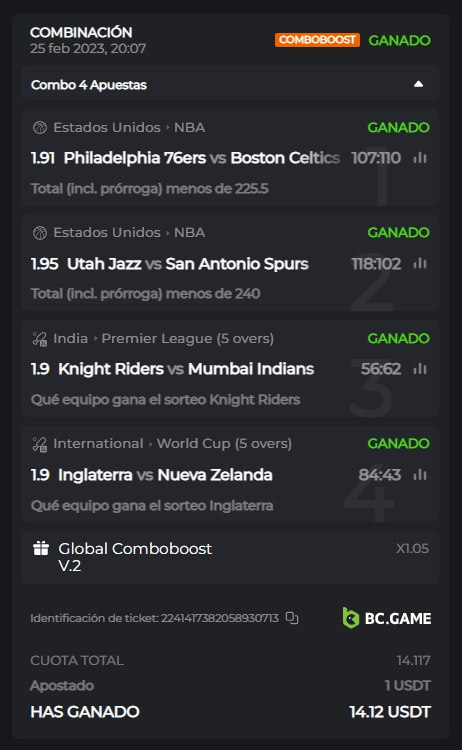Open Utah Jazz vs San Antonio Spurs match
The image size is (462, 750).
(187, 264)
